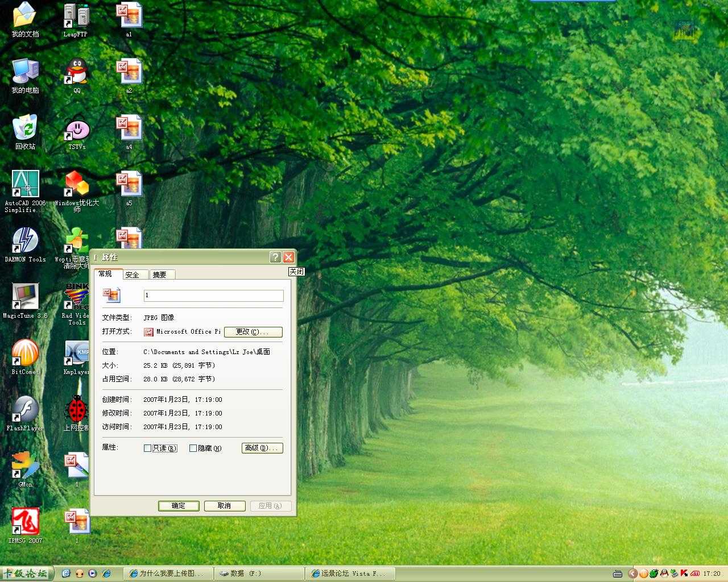728x582 pixels.
Task: Switch to the 安全 tab
Action: pyautogui.click(x=135, y=275)
